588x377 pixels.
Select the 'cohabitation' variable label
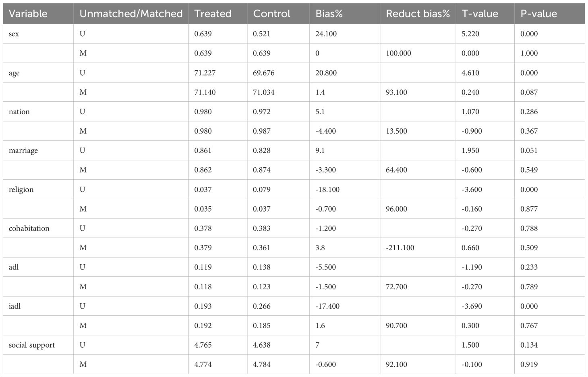pos(29,228)
